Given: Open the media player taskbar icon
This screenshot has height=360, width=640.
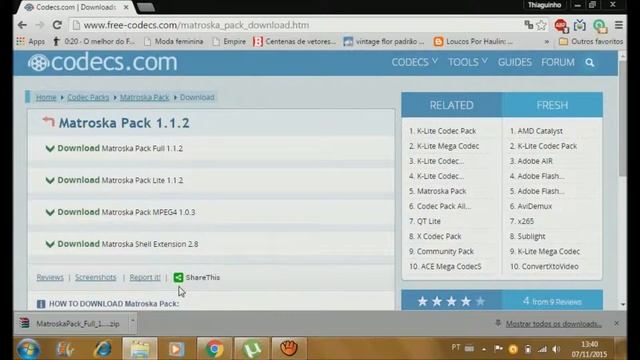Looking at the screenshot, I should coord(176,349).
